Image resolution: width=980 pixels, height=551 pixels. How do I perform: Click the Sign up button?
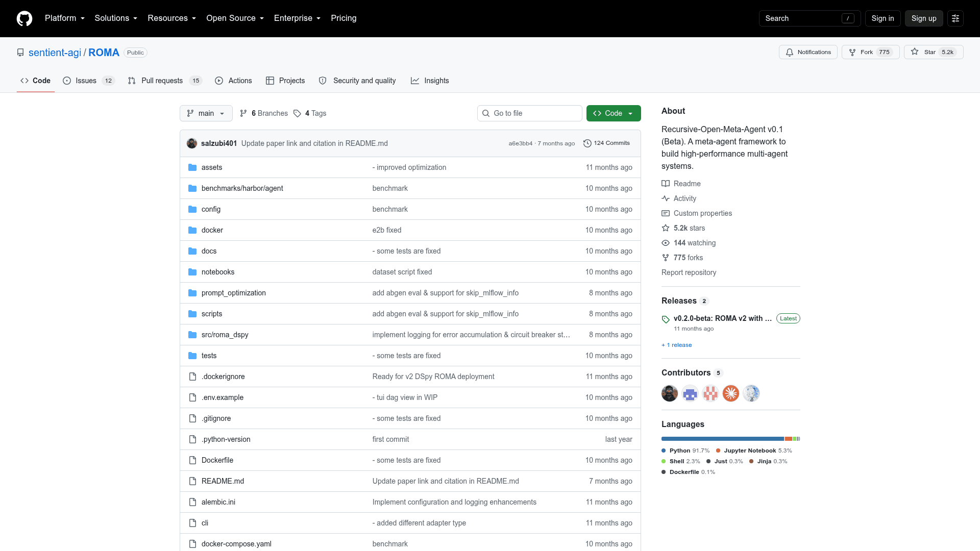pyautogui.click(x=924, y=18)
